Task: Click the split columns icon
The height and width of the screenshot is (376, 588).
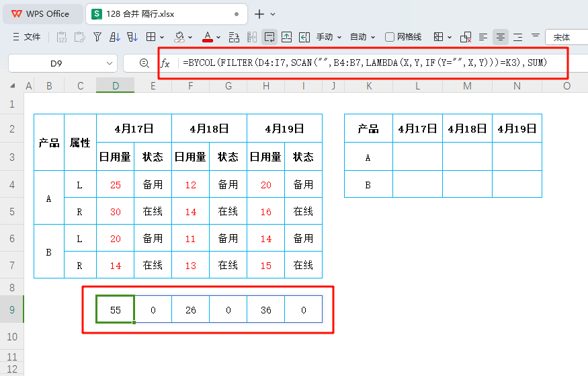Action: [x=252, y=37]
